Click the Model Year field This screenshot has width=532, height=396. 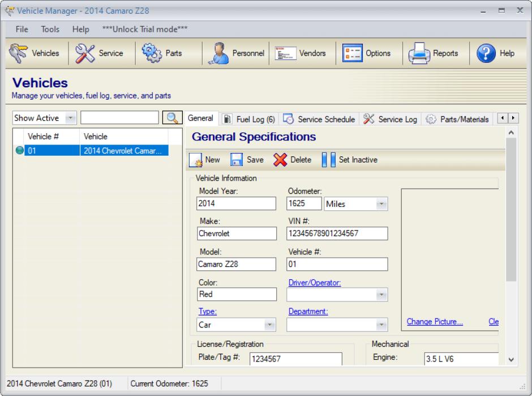[236, 203]
